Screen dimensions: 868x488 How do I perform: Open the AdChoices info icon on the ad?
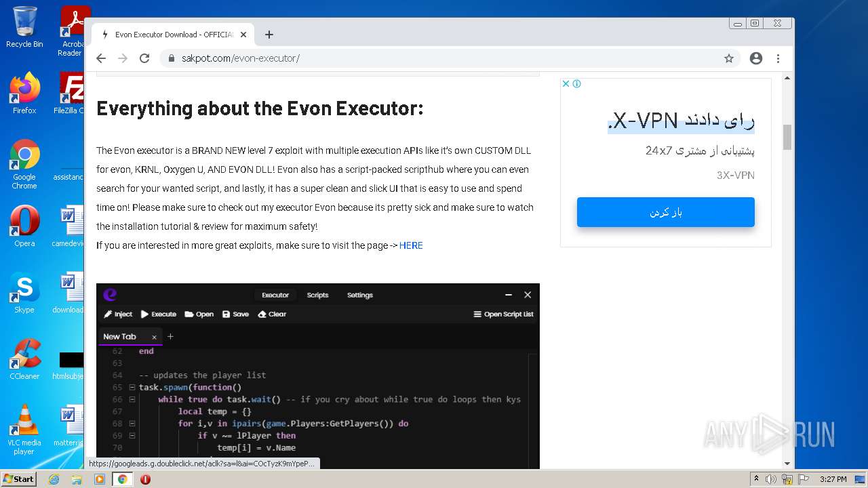coord(576,84)
